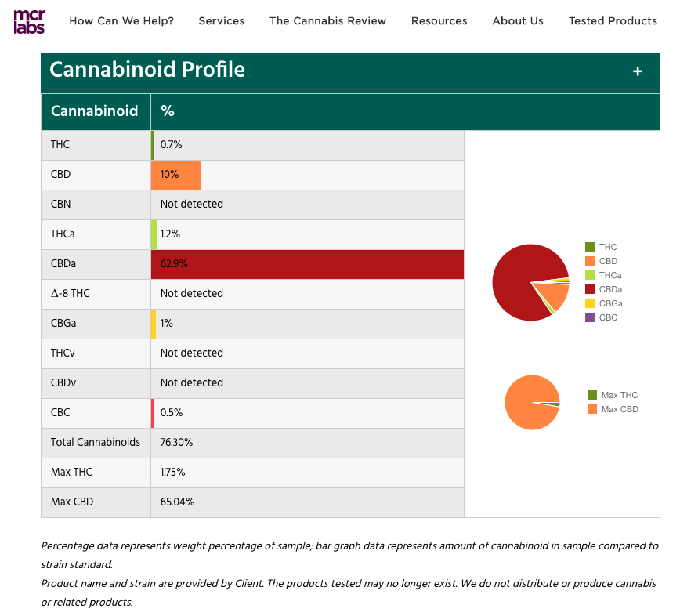This screenshot has height=616, width=680.
Task: Click the Max CBD orange pie chart
Action: [x=531, y=402]
